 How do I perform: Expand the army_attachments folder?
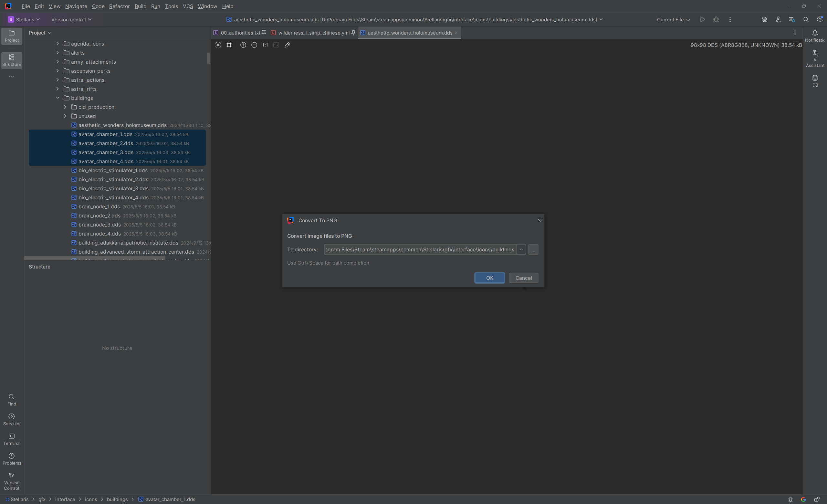(58, 62)
